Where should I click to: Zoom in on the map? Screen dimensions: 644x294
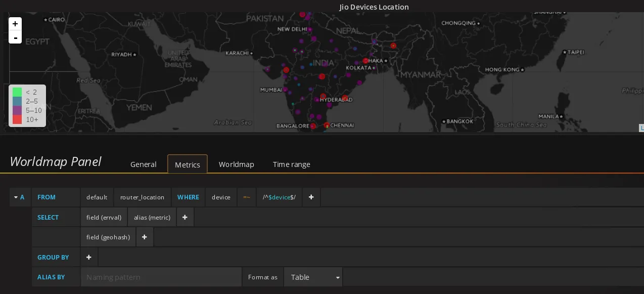15,24
